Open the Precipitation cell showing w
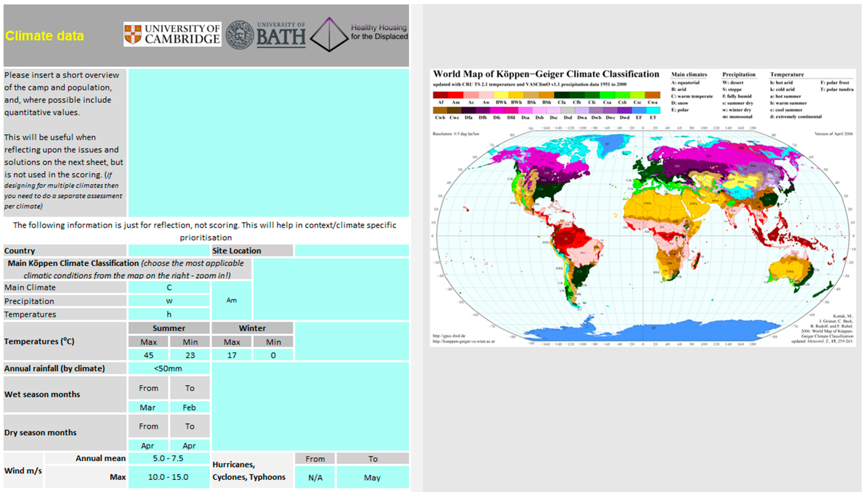Image resolution: width=868 pixels, height=498 pixels. tap(169, 301)
